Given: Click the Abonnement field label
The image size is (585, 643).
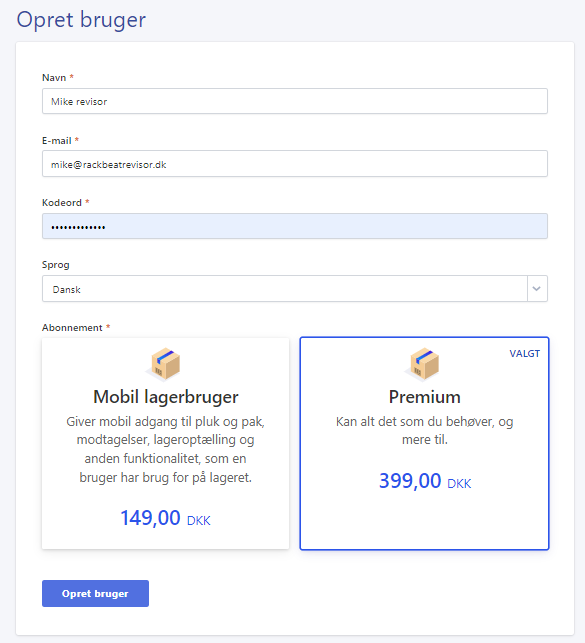Looking at the screenshot, I should pyautogui.click(x=72, y=328).
